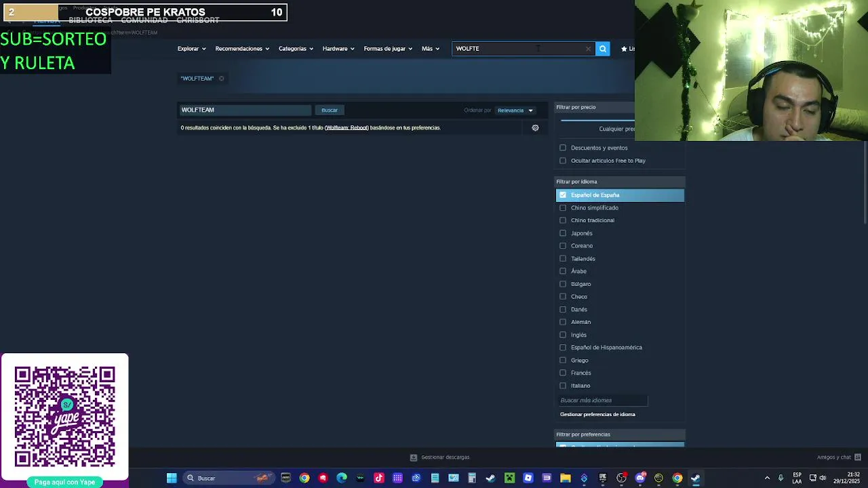Open the Hardware dropdown menu
Image resolution: width=868 pixels, height=488 pixels.
tap(338, 49)
